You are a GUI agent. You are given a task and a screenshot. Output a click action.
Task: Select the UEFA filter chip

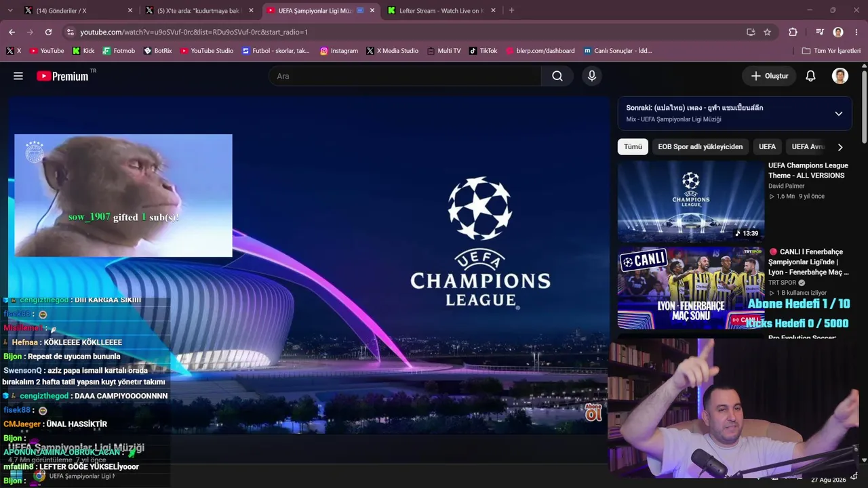767,147
